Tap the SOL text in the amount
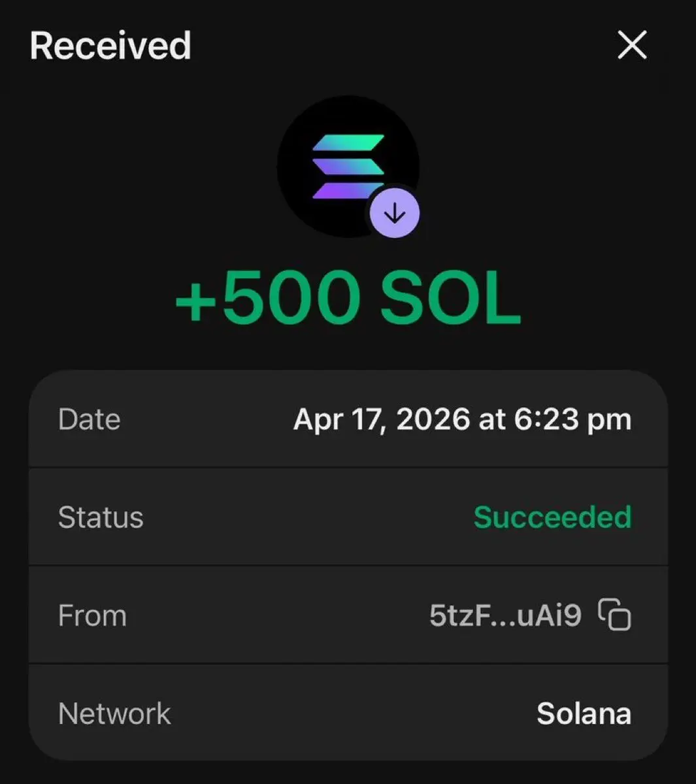 coord(450,298)
